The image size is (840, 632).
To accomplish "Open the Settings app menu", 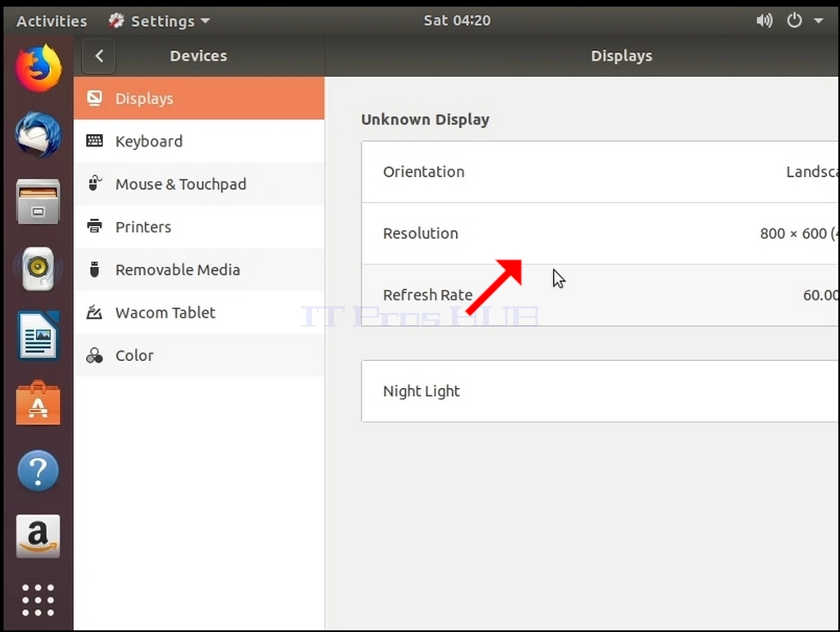I will [159, 21].
